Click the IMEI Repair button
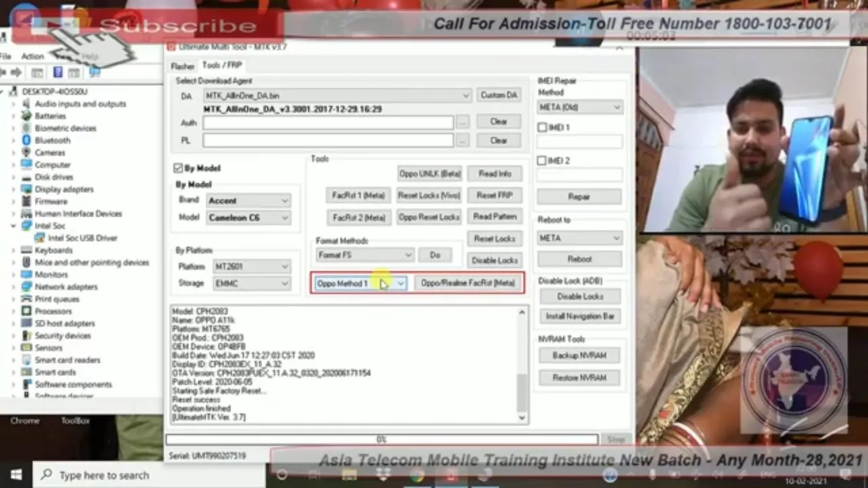868x488 pixels. point(579,197)
